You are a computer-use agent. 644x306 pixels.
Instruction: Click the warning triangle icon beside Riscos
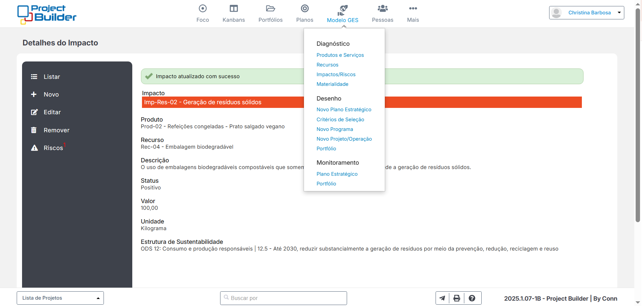[34, 148]
